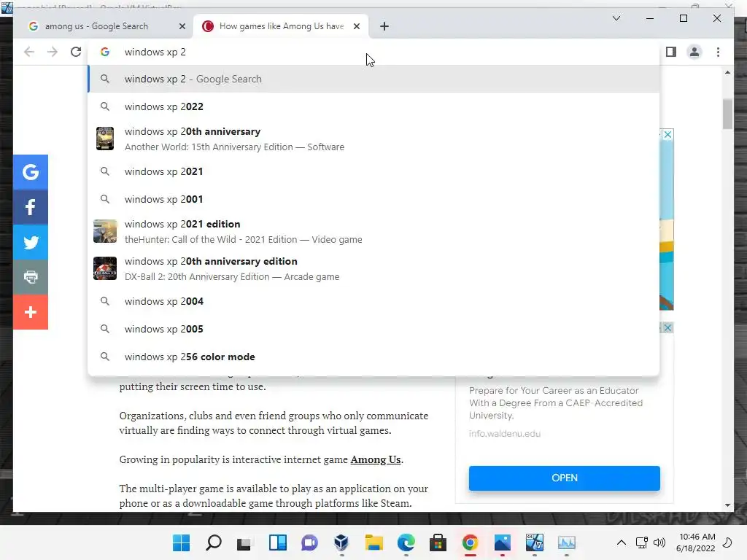This screenshot has width=747, height=560.
Task: Open Photos app on taskbar
Action: [503, 542]
